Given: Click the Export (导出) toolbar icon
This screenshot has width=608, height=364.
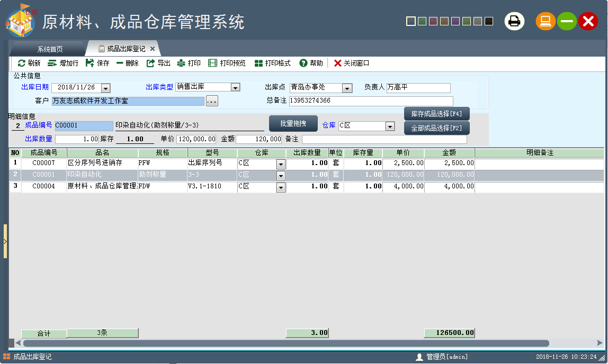Looking at the screenshot, I should 151,63.
